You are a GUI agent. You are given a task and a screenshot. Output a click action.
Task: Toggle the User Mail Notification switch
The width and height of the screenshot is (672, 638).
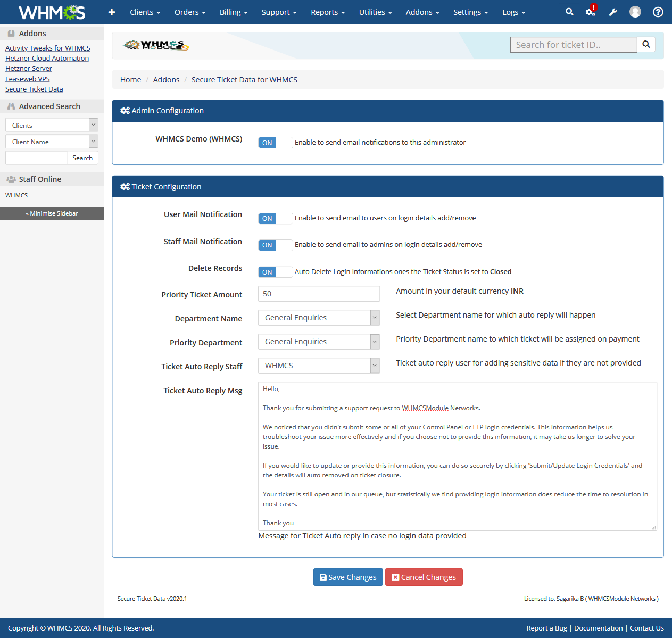click(275, 218)
